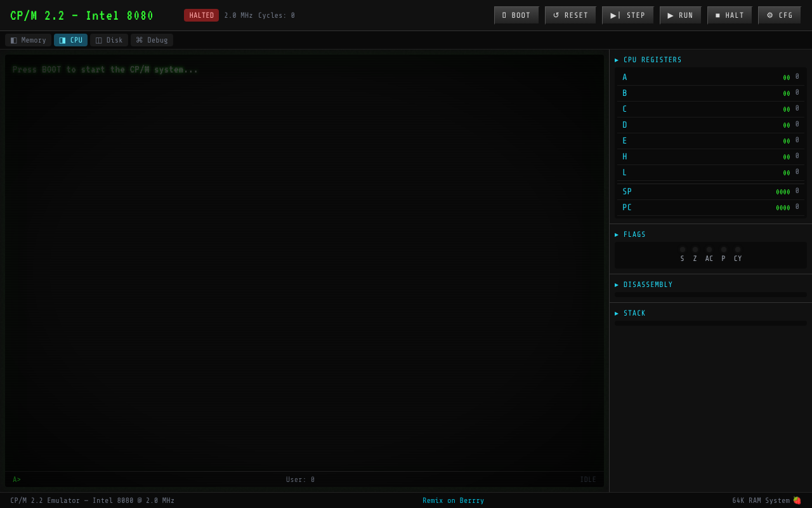This screenshot has width=812, height=508.
Task: Click the L register row
Action: point(710,173)
